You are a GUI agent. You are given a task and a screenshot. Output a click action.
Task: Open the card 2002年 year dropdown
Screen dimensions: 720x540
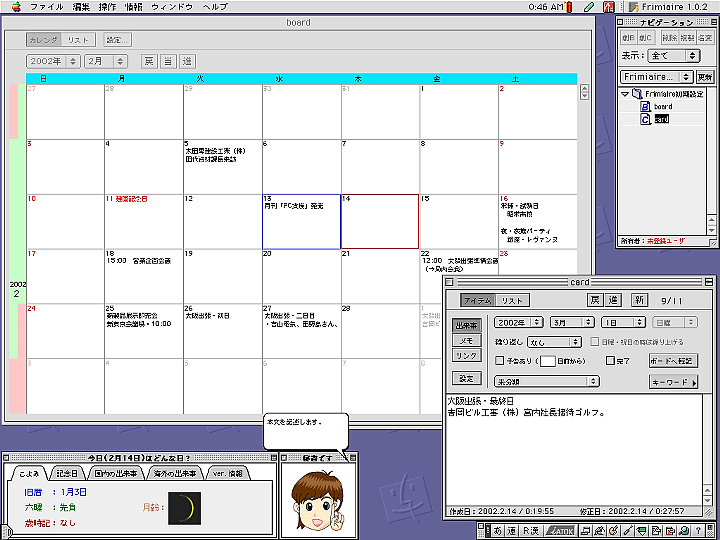[x=519, y=322]
